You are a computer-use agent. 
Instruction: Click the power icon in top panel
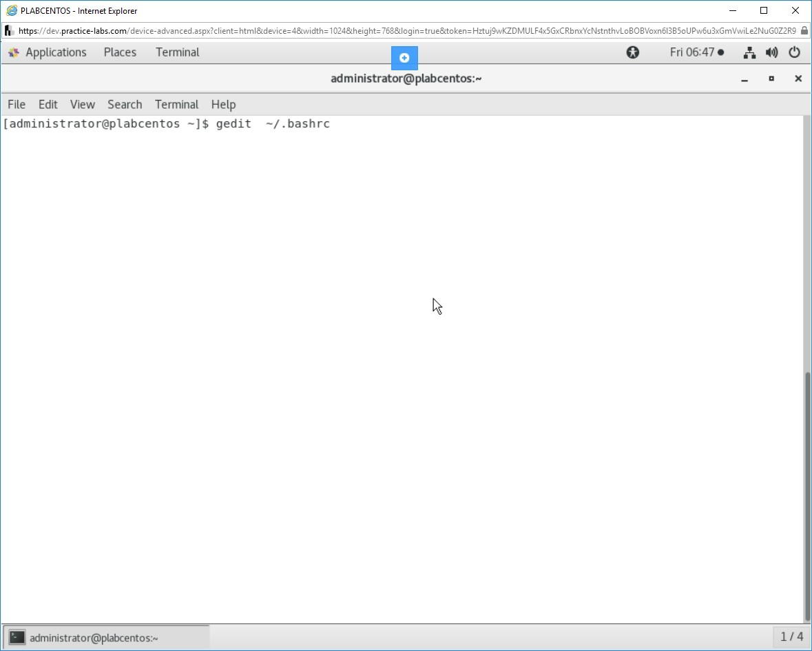794,52
